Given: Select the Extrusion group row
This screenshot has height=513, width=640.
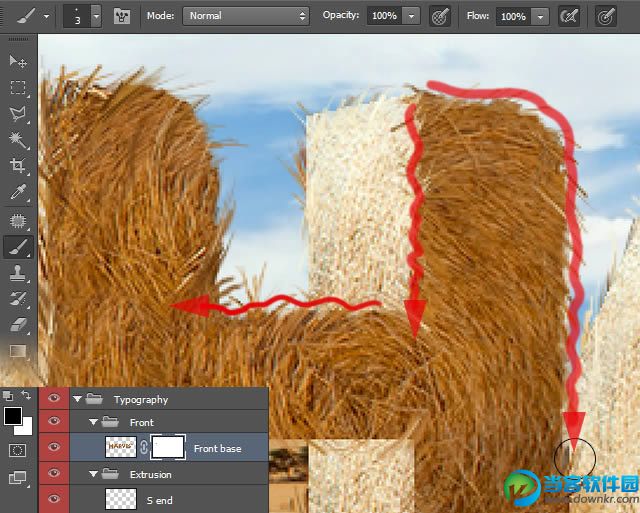Looking at the screenshot, I should 169,474.
